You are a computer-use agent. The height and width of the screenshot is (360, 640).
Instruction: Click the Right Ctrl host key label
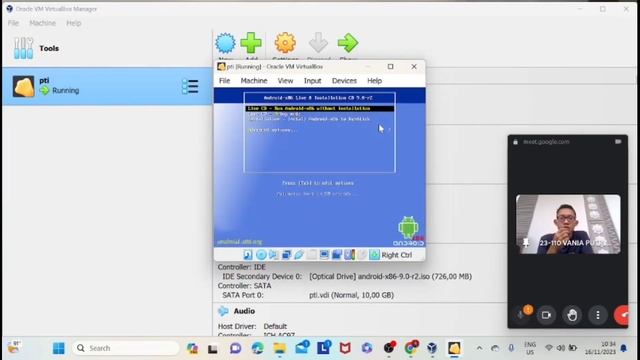[397, 255]
